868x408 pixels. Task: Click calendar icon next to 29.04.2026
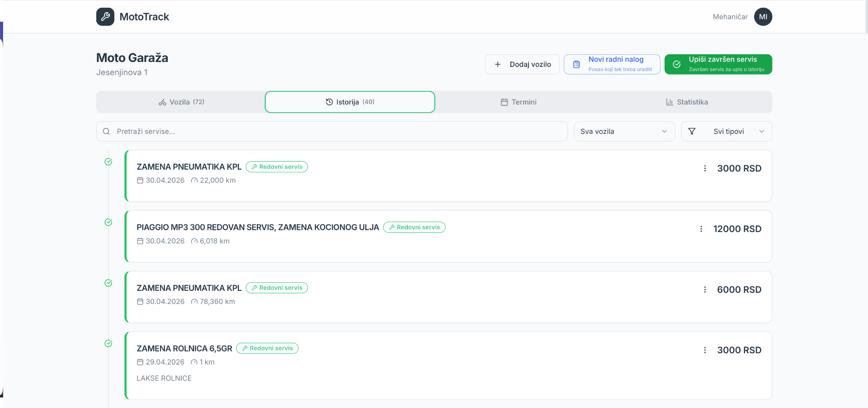click(140, 362)
